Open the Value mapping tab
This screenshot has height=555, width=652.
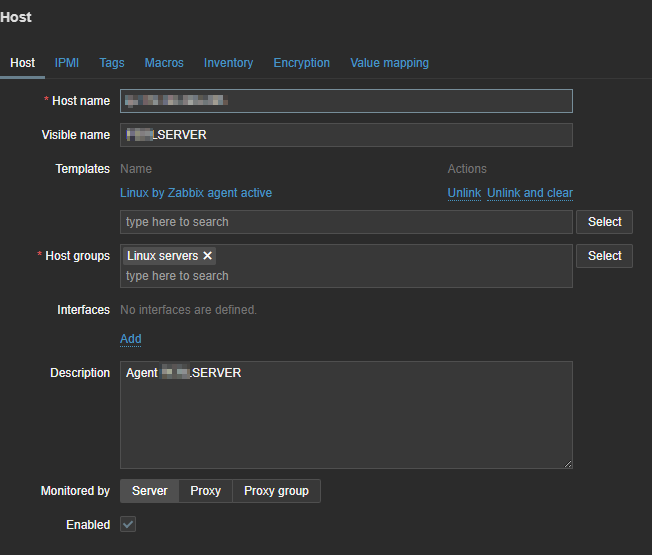point(389,63)
